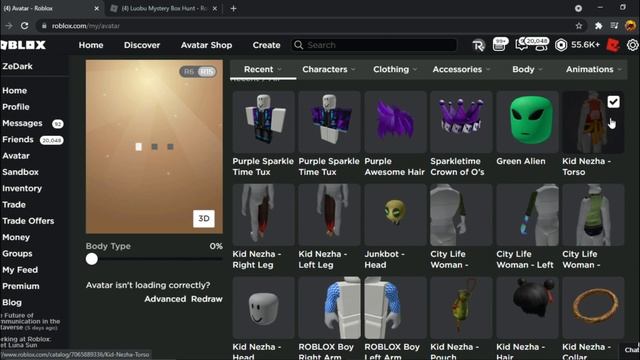640x360 pixels.
Task: Open the settings gear icon
Action: 633,45
